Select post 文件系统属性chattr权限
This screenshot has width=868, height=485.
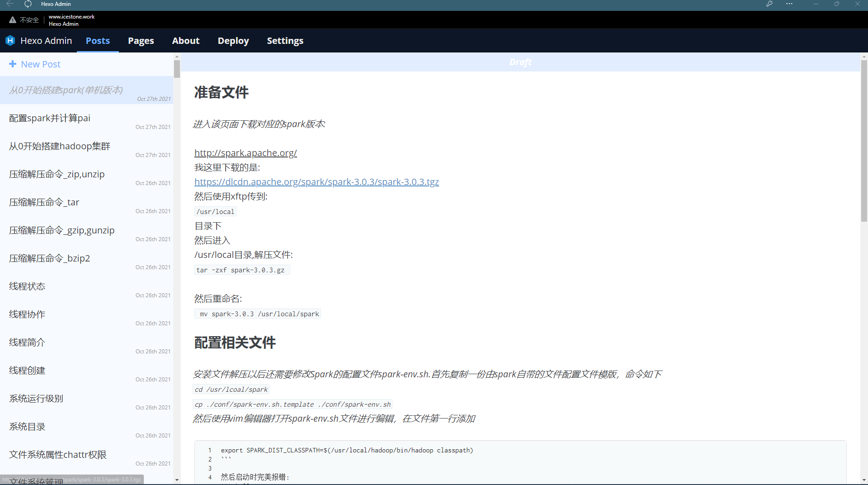86,455
